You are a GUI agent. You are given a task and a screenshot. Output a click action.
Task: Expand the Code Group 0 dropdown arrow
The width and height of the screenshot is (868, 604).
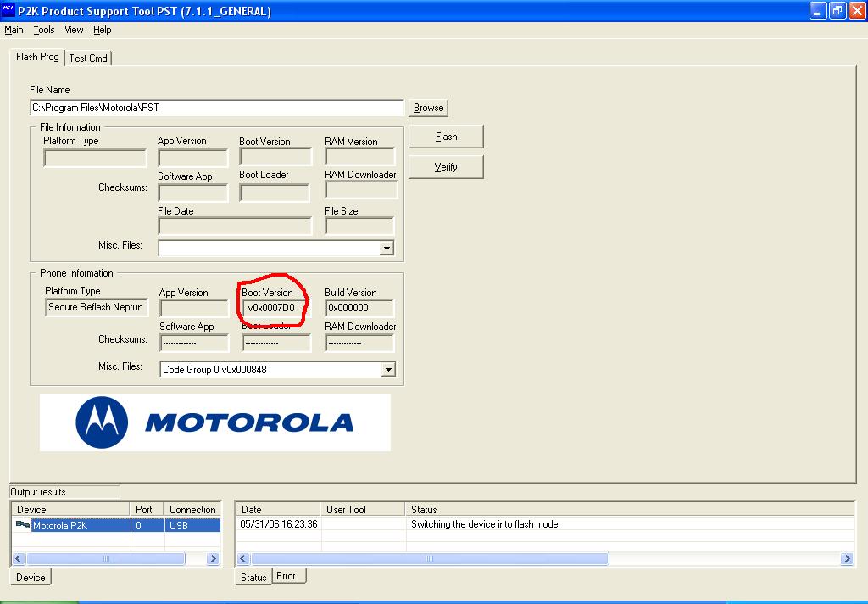[388, 370]
